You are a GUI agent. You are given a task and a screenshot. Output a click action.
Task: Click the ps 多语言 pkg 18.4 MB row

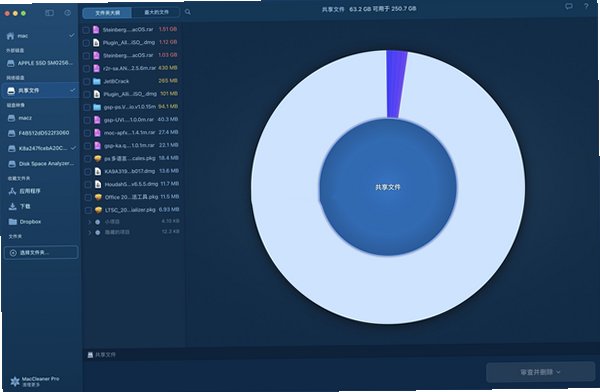point(133,158)
